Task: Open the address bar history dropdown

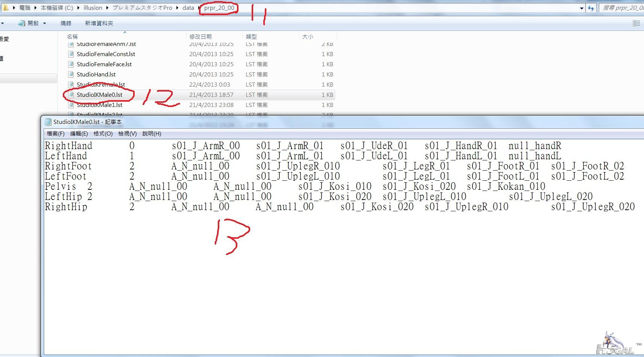Action: click(582, 8)
